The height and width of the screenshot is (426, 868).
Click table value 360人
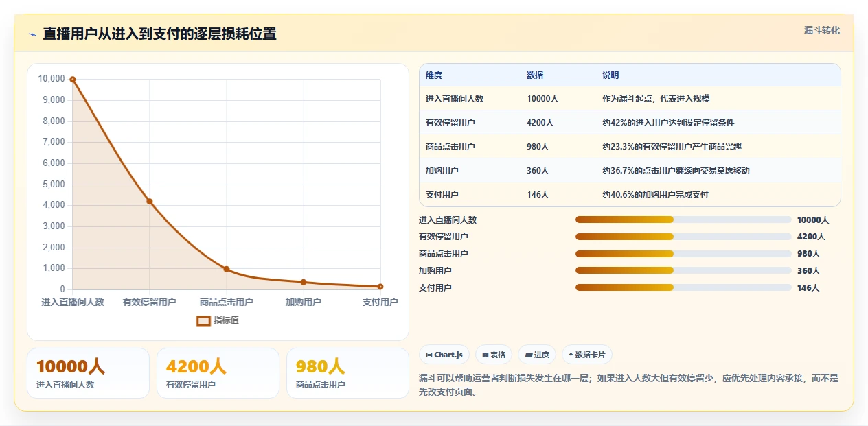pos(538,170)
